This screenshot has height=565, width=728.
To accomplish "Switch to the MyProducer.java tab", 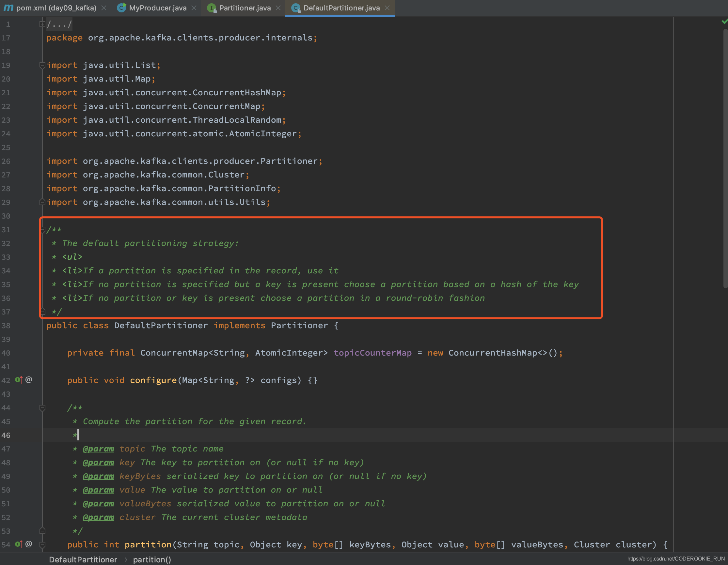I will pyautogui.click(x=157, y=8).
